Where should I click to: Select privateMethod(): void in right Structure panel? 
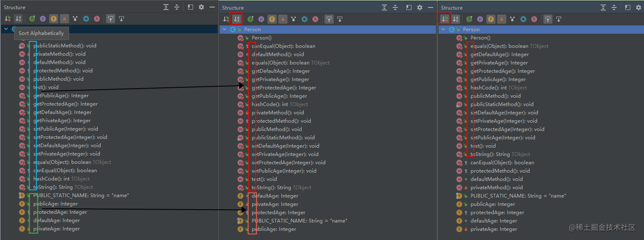tap(497, 188)
